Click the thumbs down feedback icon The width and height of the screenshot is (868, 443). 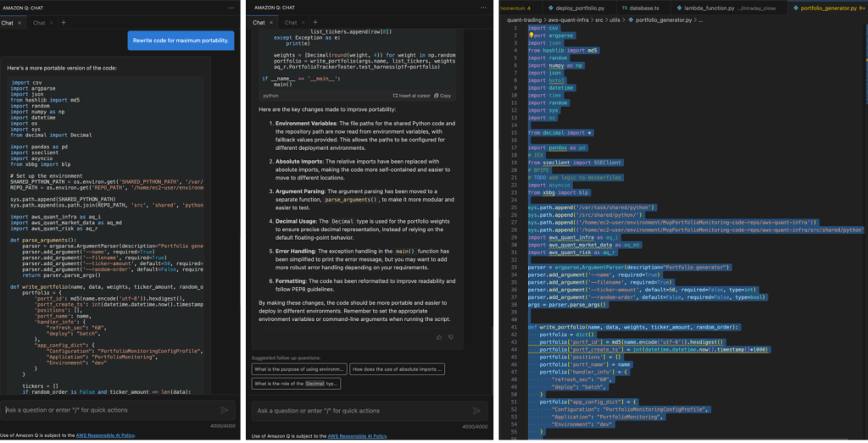[x=451, y=336]
